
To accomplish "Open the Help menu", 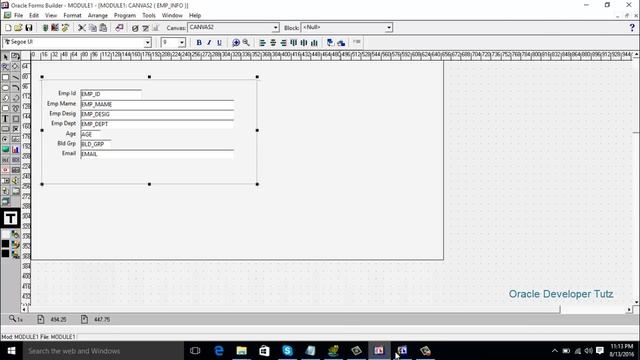I will pyautogui.click(x=195, y=16).
